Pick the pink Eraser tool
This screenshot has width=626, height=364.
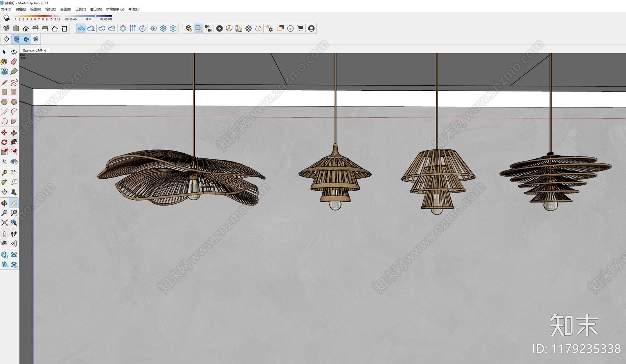14,62
